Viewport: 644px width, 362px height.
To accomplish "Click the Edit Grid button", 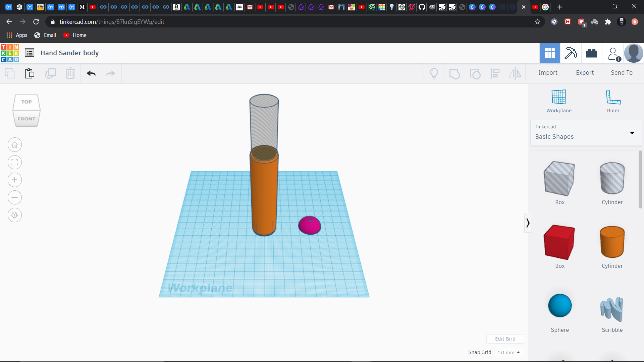I will tap(505, 339).
